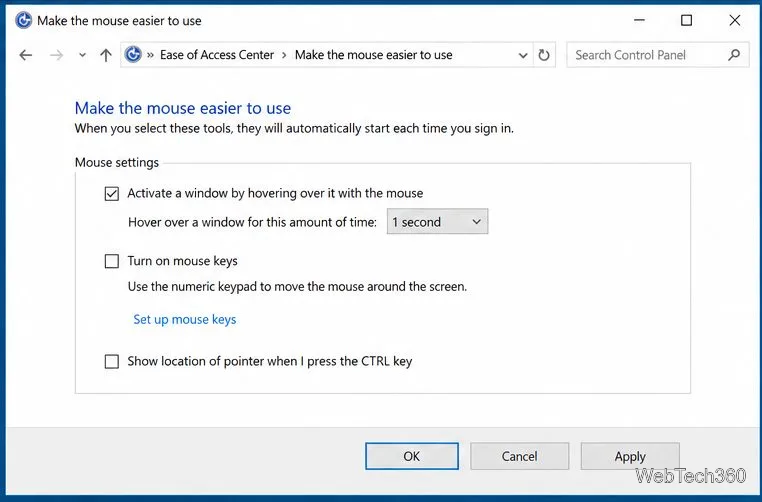This screenshot has width=762, height=502.
Task: Click 'Hover over a window for this amount' label
Action: click(252, 222)
